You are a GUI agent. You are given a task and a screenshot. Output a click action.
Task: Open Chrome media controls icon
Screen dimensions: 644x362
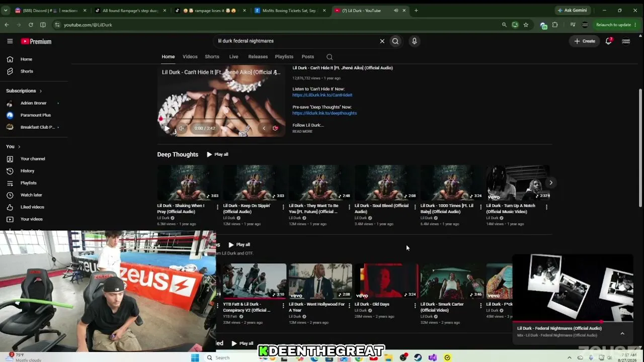pos(573,25)
